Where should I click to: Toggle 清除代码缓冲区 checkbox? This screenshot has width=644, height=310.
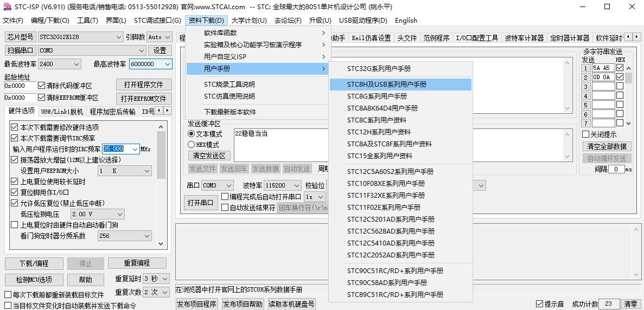pos(41,86)
